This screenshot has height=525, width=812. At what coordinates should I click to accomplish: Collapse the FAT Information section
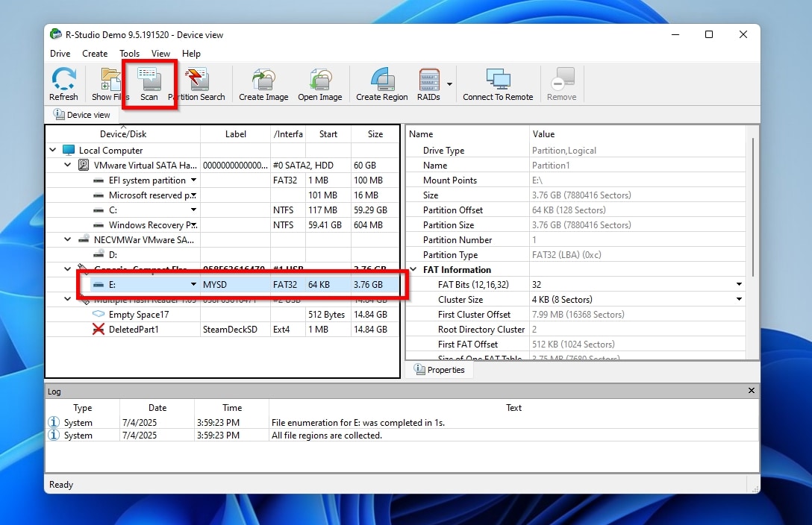tap(413, 269)
